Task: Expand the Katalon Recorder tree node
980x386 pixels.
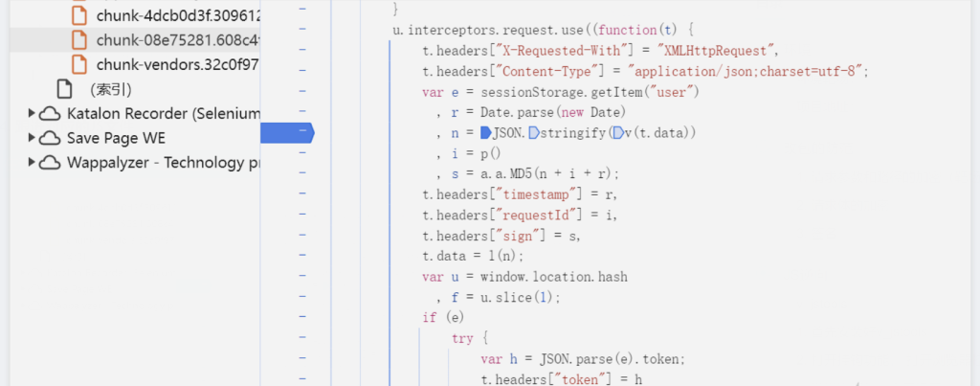Action: (x=32, y=114)
